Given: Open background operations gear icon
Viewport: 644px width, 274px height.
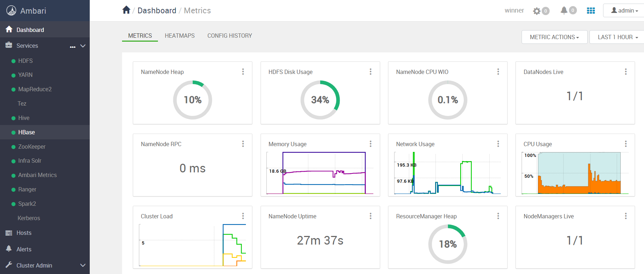Looking at the screenshot, I should pos(537,11).
